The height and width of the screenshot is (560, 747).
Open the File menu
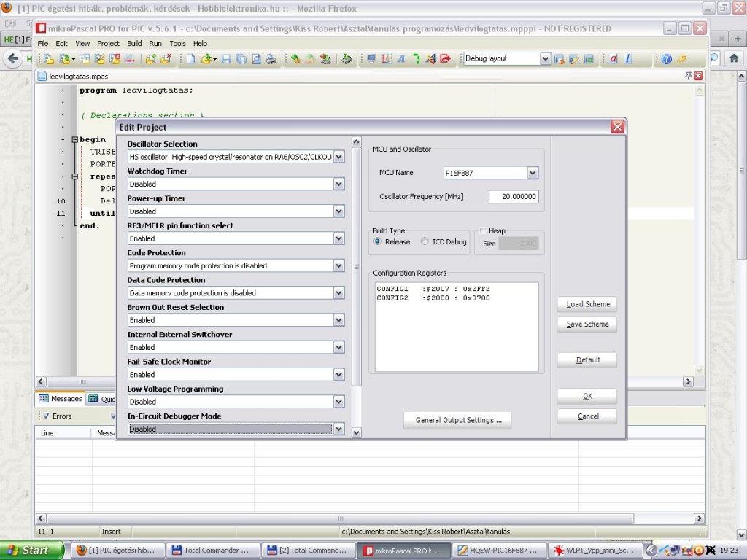tap(43, 43)
